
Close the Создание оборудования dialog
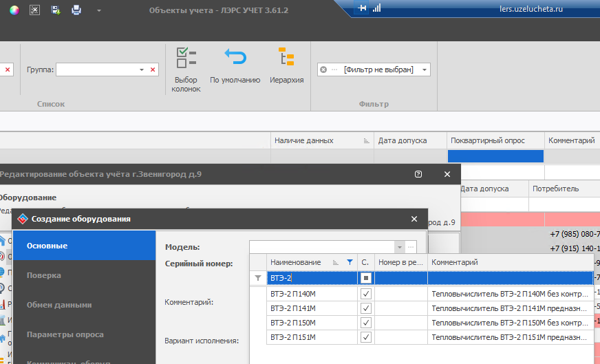pos(414,219)
